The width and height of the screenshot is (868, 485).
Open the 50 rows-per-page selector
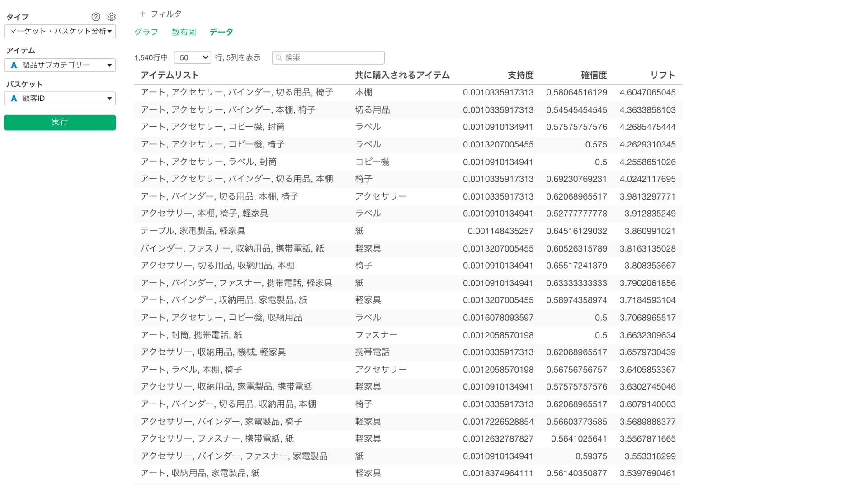[x=192, y=57]
